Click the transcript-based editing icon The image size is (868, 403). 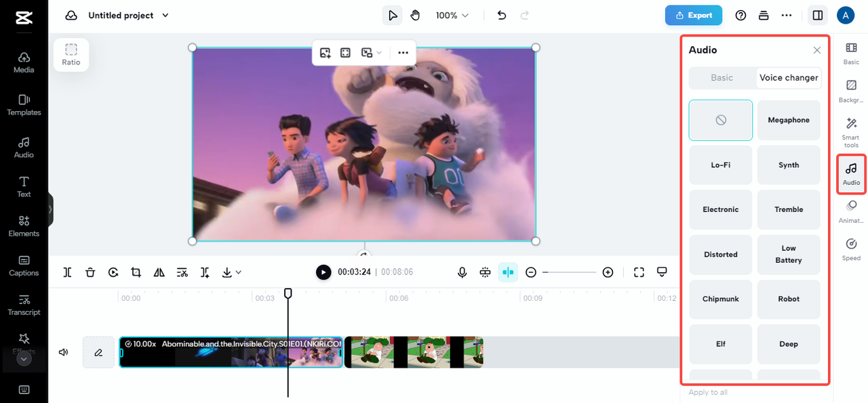[x=182, y=272]
